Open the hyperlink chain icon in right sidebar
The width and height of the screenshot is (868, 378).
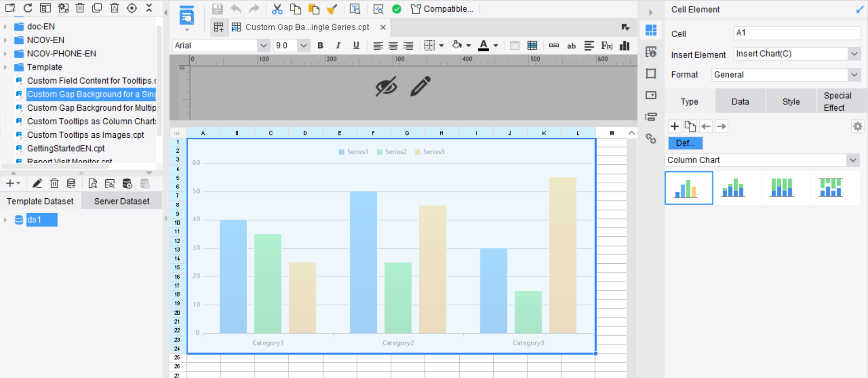651,138
